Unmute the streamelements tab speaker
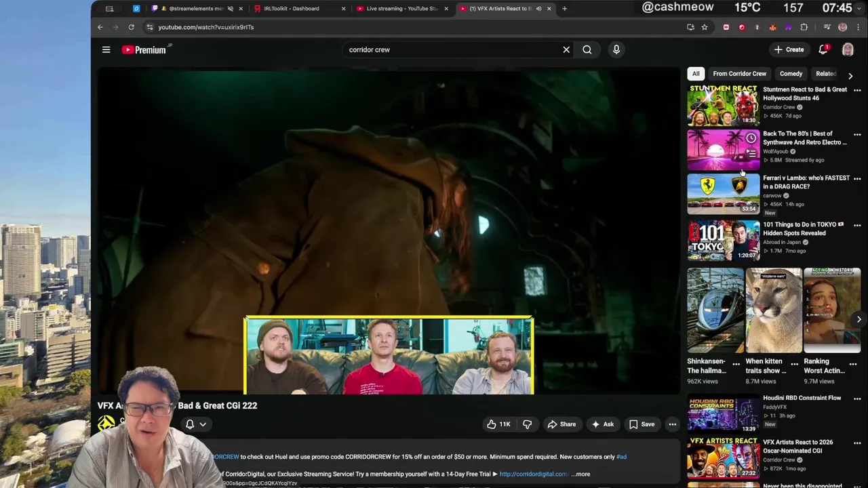The image size is (868, 488). 231,9
